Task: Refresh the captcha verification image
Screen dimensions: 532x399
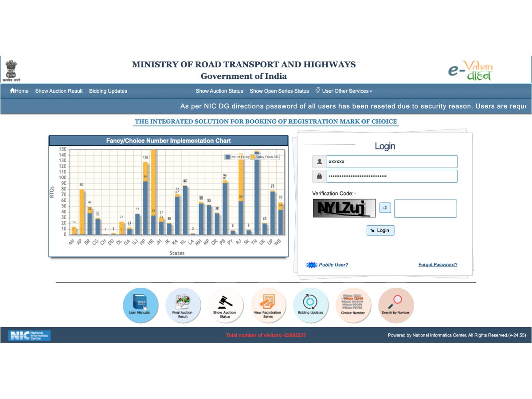Action: point(385,207)
